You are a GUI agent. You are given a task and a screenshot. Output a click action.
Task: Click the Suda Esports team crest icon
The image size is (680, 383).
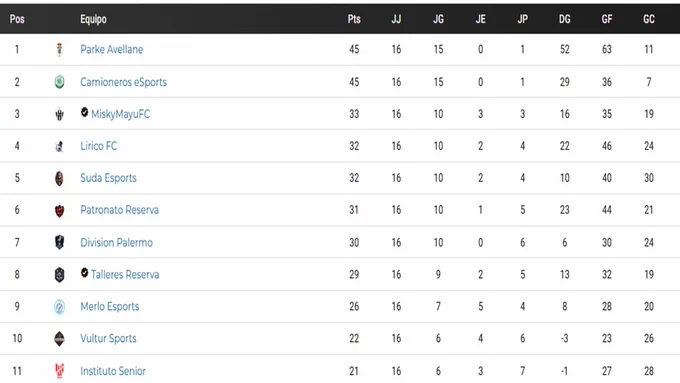click(59, 178)
